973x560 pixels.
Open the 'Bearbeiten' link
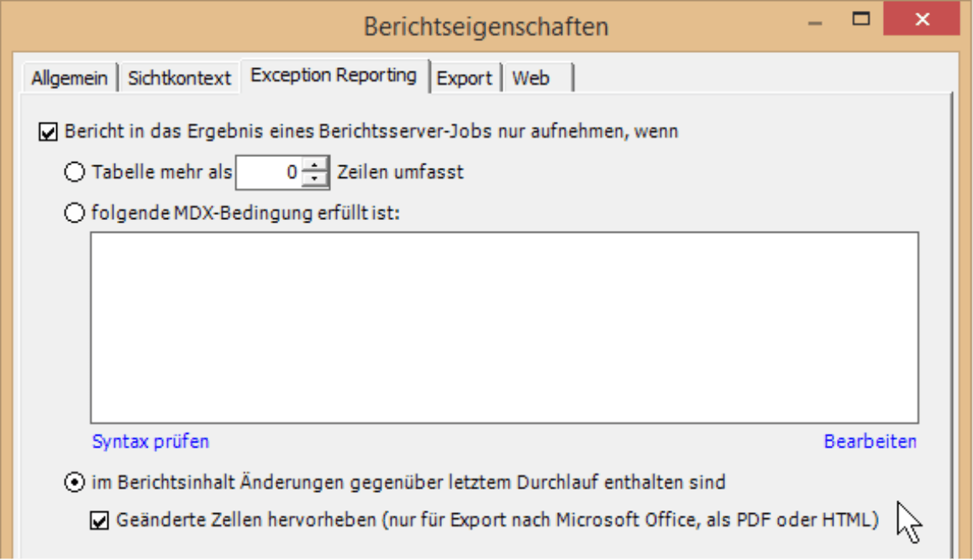[x=870, y=442]
